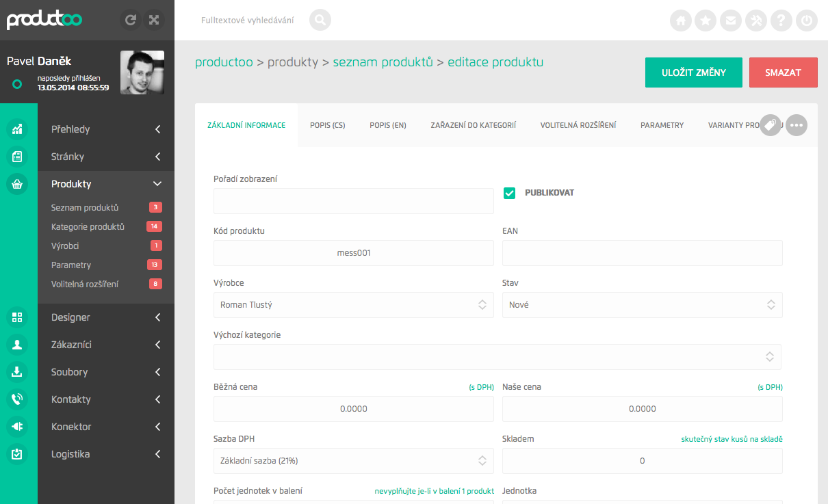The height and width of the screenshot is (504, 828).
Task: Click the fullscreen expand arrows icon
Action: pyautogui.click(x=154, y=20)
